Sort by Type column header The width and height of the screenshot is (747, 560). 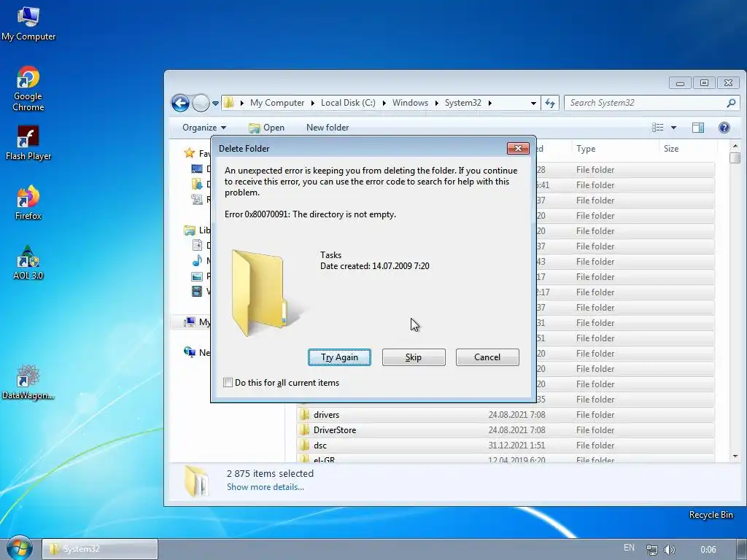coord(586,149)
